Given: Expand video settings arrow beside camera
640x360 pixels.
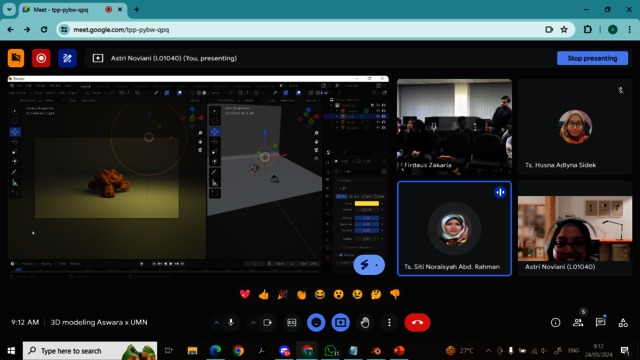Looking at the screenshot, I should pos(253,323).
